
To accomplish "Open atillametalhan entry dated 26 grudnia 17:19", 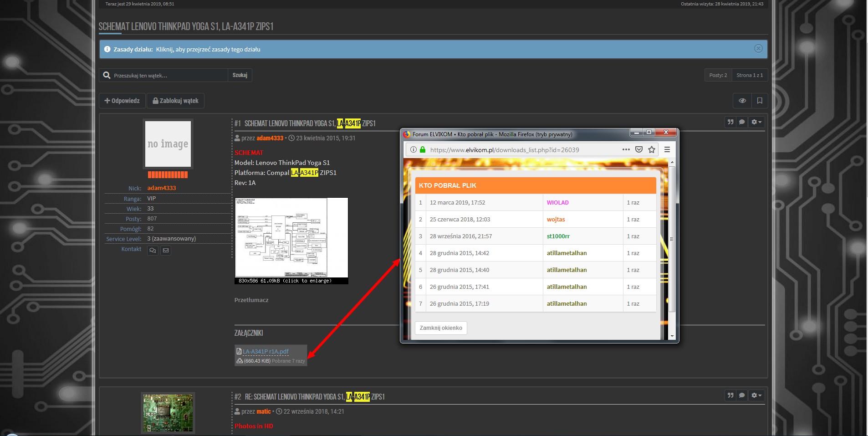I will [567, 304].
